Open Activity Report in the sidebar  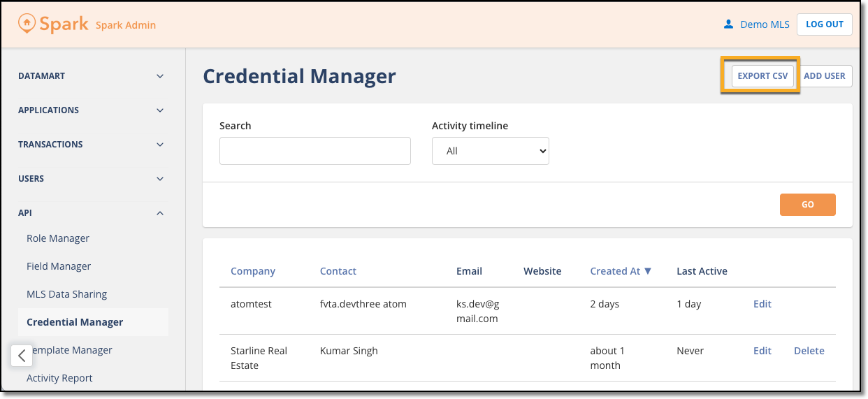[59, 378]
